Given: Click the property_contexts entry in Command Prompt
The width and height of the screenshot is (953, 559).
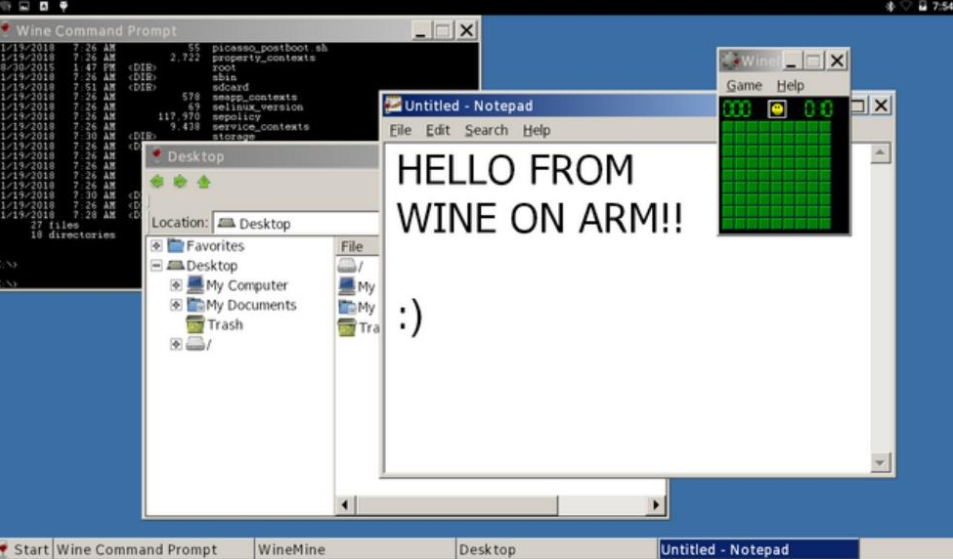Looking at the screenshot, I should (x=264, y=58).
